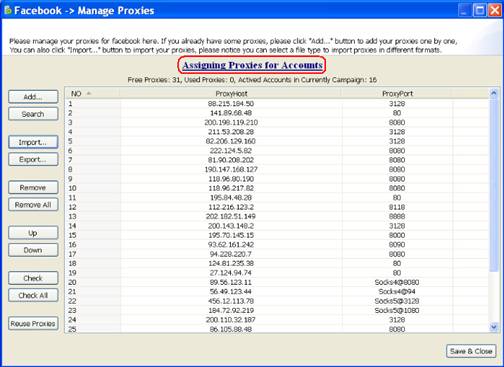Click port value 8888 in row 13

(397, 216)
